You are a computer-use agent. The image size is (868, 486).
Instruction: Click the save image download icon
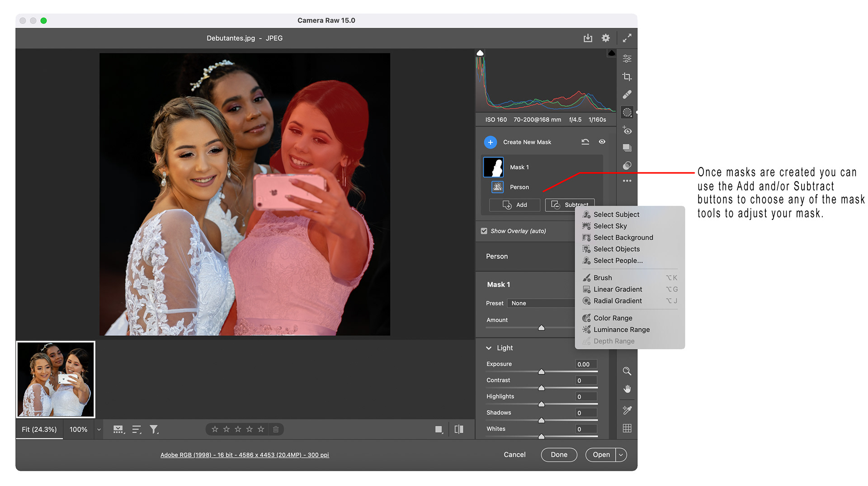coord(588,38)
